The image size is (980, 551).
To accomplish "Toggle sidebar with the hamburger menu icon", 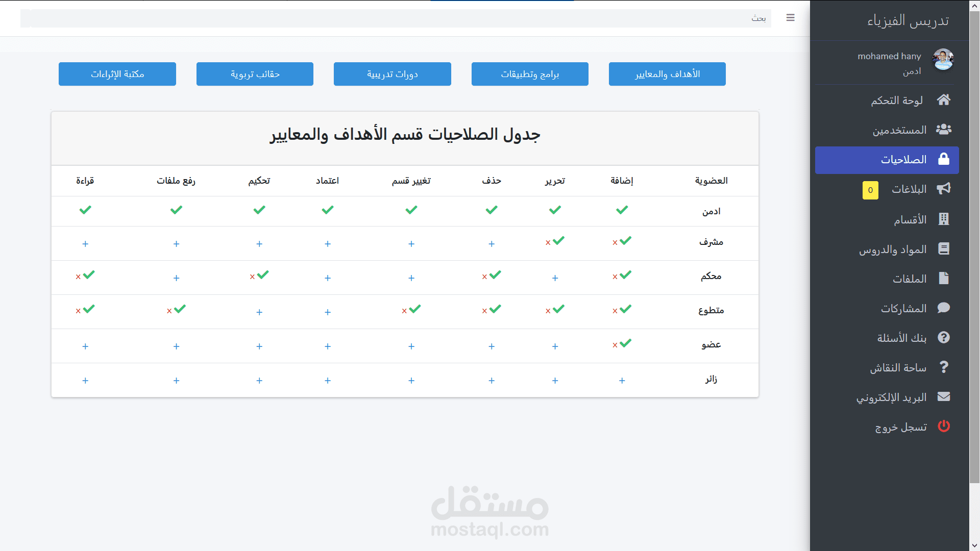I will (790, 18).
